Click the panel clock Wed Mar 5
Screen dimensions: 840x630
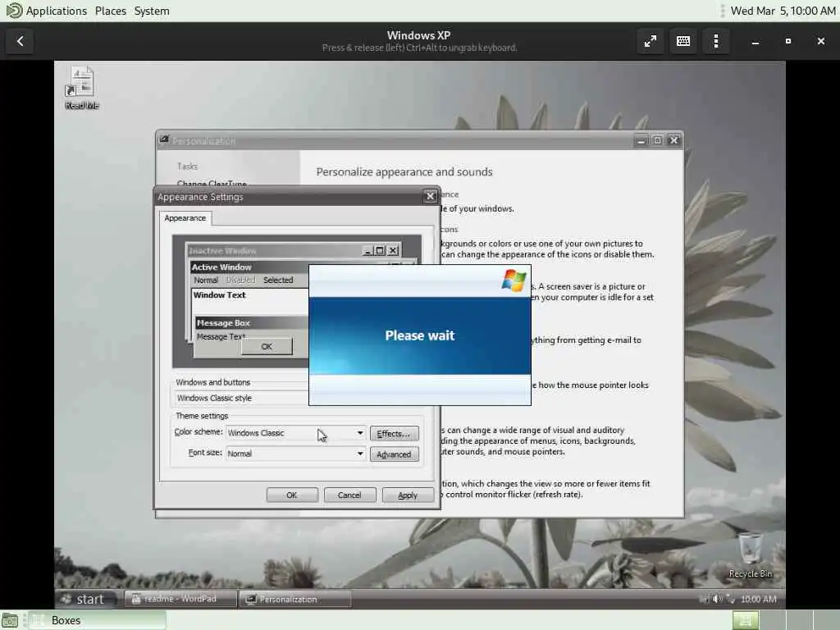[783, 11]
